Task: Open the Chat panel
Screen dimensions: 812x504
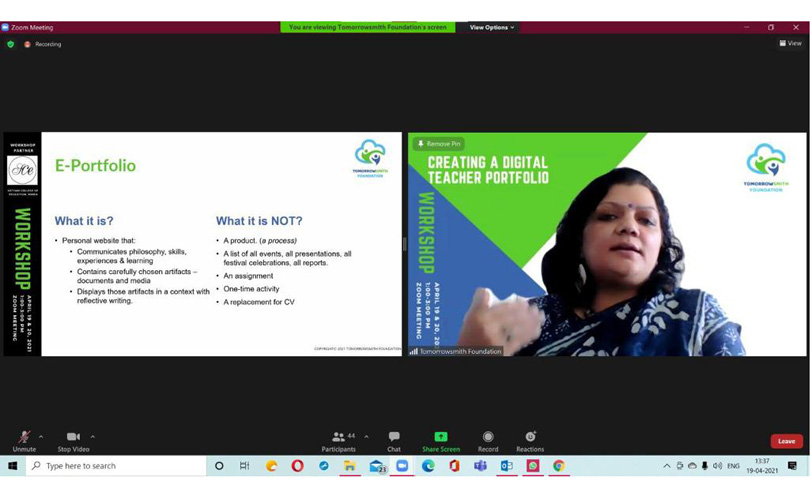Action: [x=394, y=441]
